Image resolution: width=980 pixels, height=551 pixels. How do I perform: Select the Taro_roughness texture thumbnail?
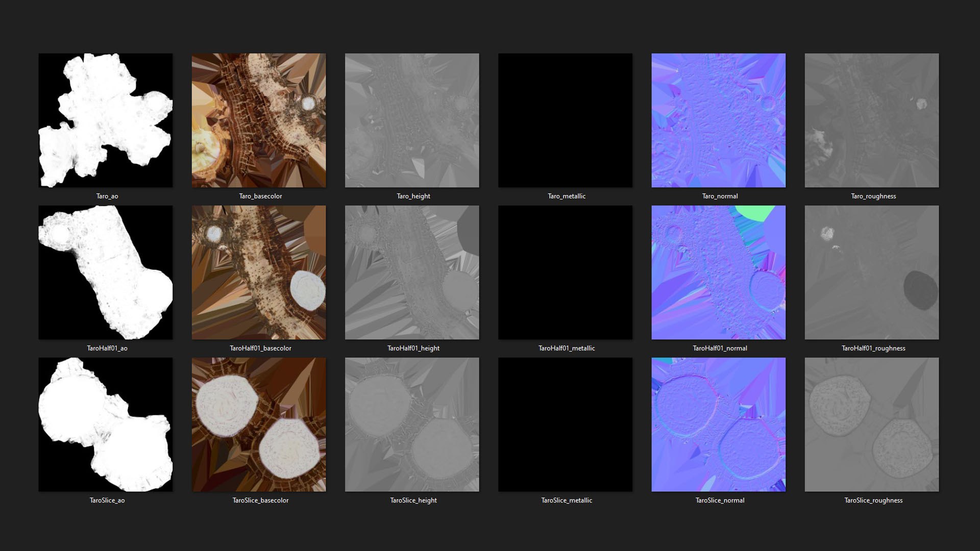tap(871, 120)
